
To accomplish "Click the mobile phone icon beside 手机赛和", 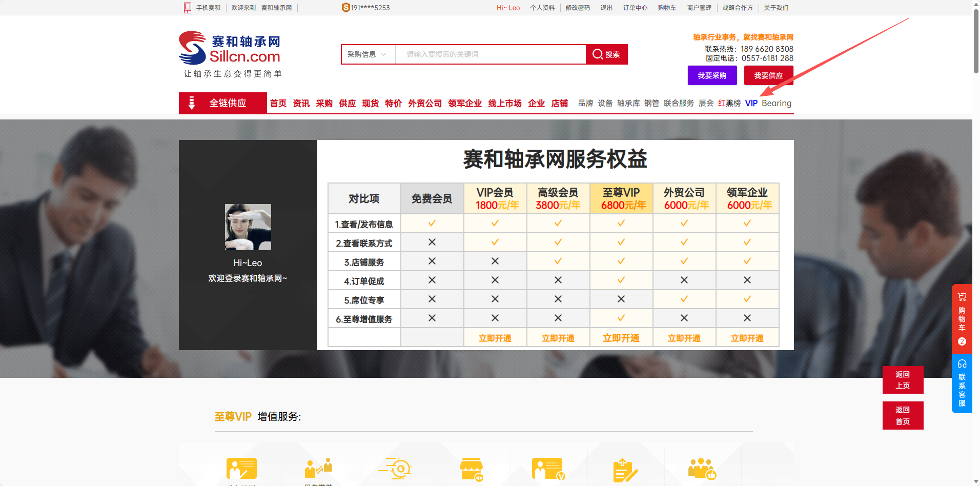I will coord(188,8).
